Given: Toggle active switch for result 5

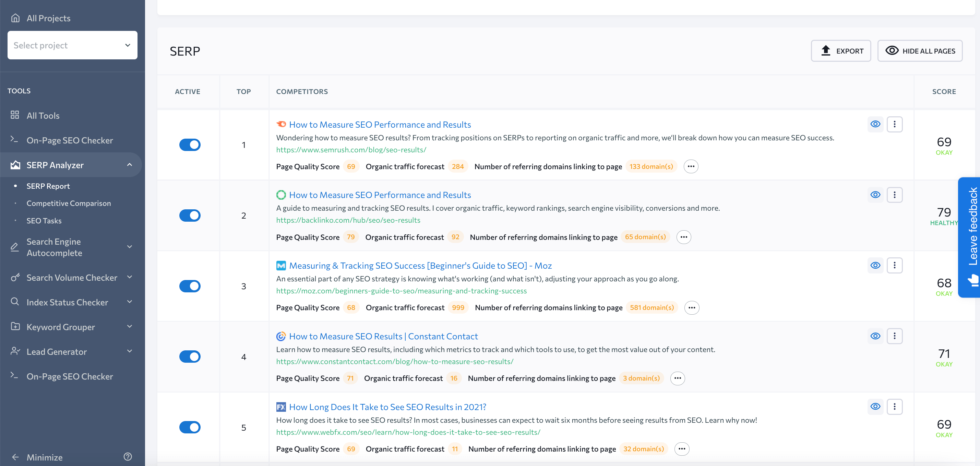Looking at the screenshot, I should tap(190, 427).
